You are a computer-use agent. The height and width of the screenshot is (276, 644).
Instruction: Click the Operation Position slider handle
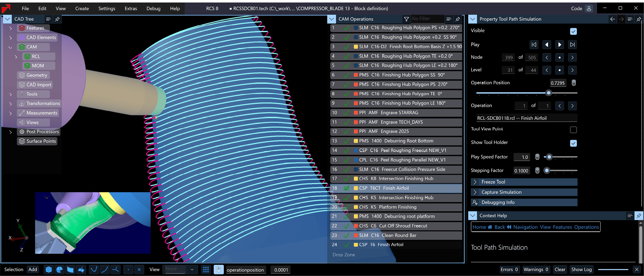point(549,93)
